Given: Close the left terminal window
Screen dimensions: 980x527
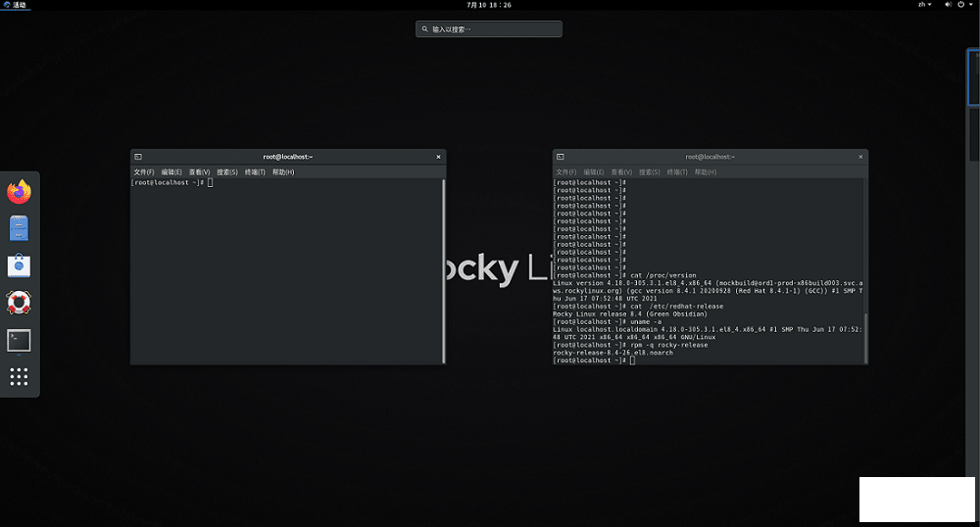Looking at the screenshot, I should 438,157.
